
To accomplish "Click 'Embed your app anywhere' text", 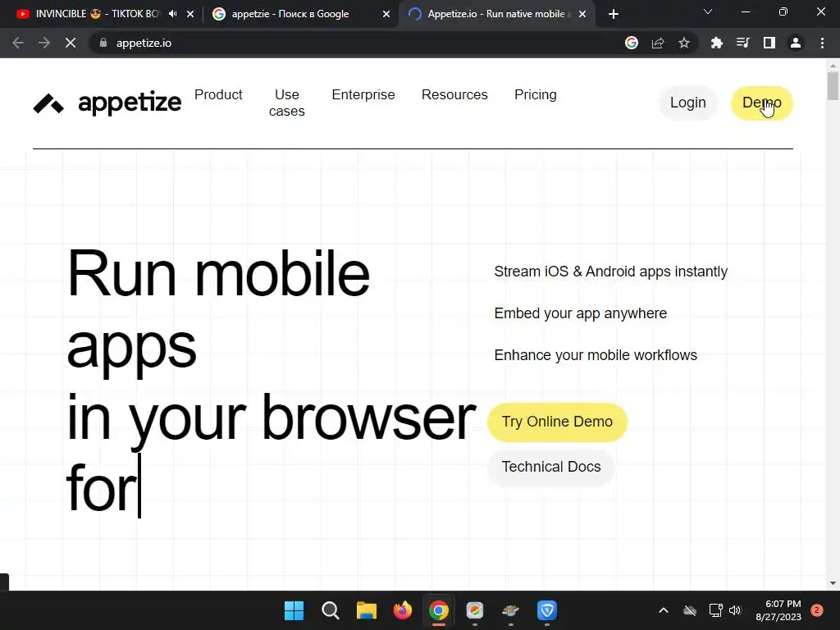I will point(580,313).
